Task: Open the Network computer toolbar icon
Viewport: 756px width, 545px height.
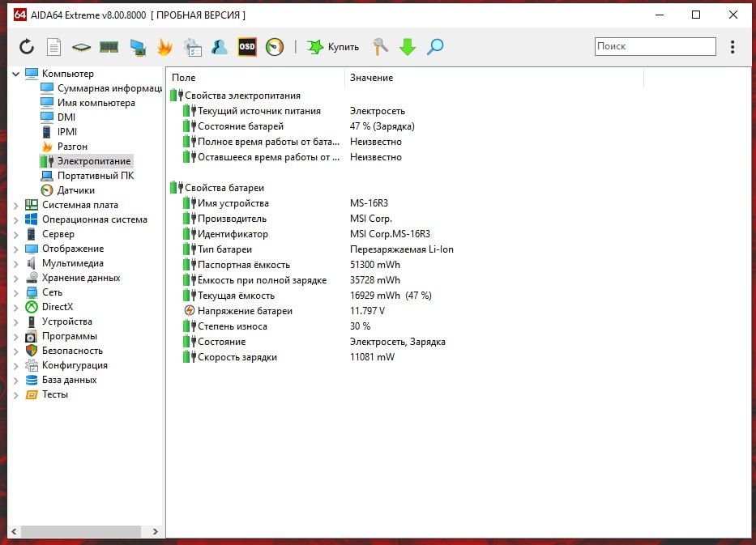Action: coord(138,47)
